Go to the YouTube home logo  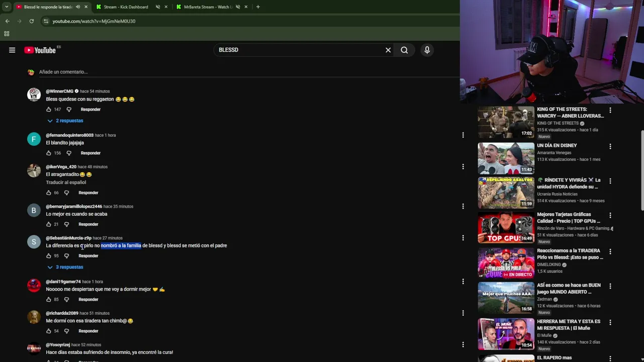click(x=40, y=50)
